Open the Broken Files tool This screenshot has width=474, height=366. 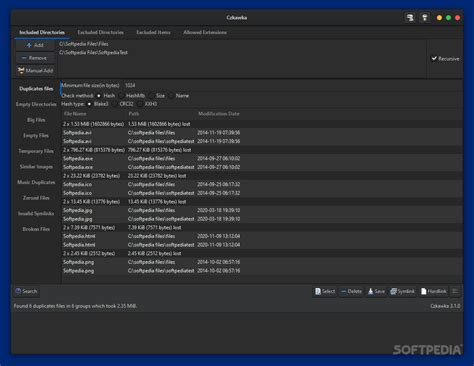[x=36, y=229]
